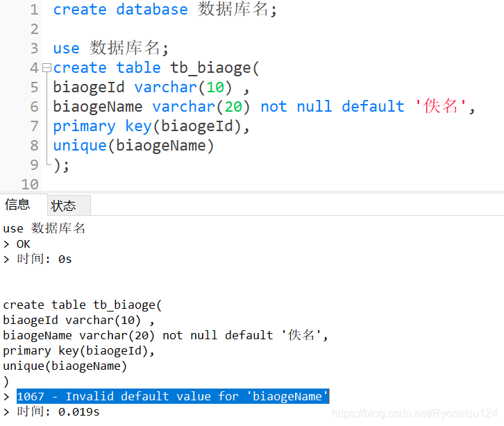This screenshot has width=504, height=426.
Task: Collapse the create table code block at line 4
Action: point(47,68)
